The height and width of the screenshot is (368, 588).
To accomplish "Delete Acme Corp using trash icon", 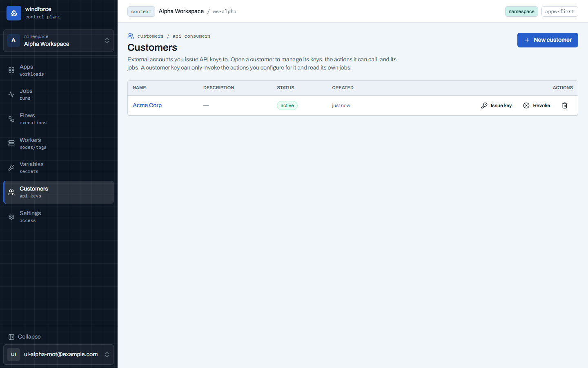I will [x=565, y=105].
